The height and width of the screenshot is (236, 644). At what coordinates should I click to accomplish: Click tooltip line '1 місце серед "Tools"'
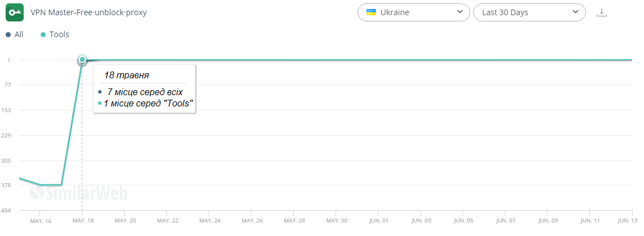pos(148,104)
